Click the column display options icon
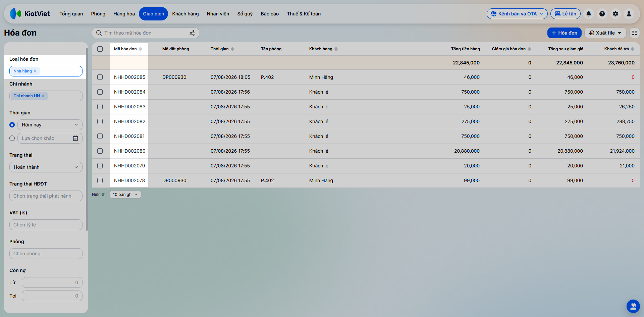Image resolution: width=644 pixels, height=317 pixels. [x=635, y=33]
